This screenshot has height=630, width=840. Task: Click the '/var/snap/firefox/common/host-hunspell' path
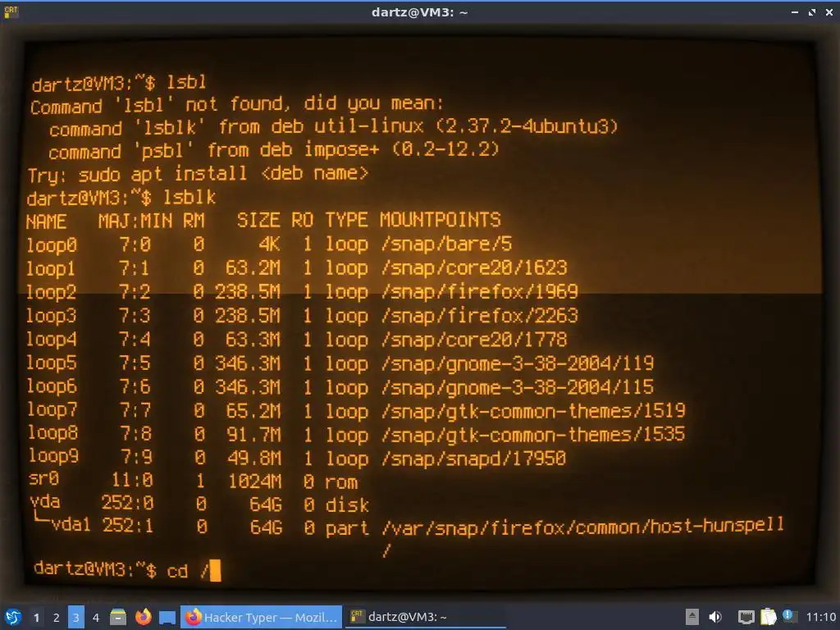[x=583, y=526]
